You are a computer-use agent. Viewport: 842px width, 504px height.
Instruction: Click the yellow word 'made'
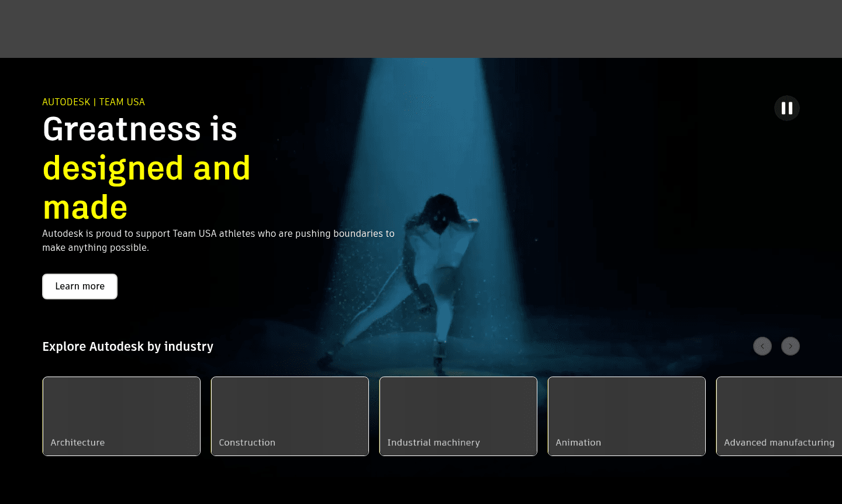[x=85, y=208]
